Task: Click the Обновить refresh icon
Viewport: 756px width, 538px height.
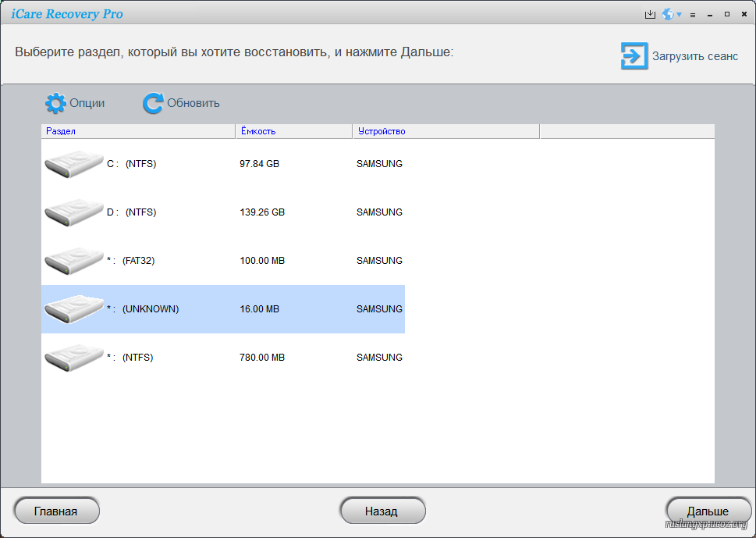Action: (x=153, y=103)
